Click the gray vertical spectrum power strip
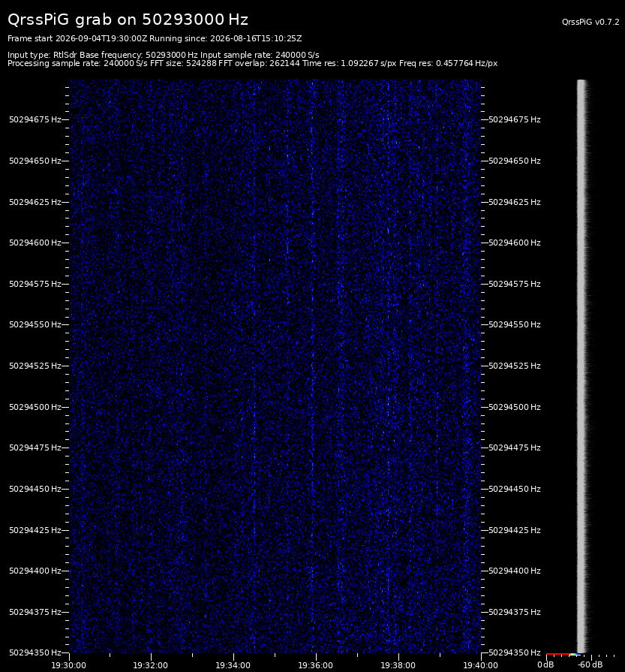625x672 pixels. (x=581, y=366)
